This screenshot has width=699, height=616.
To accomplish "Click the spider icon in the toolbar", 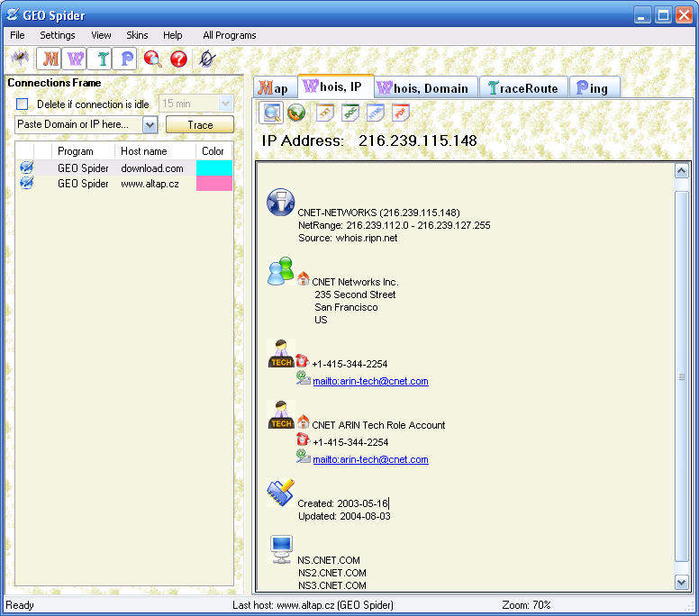I will (x=20, y=59).
